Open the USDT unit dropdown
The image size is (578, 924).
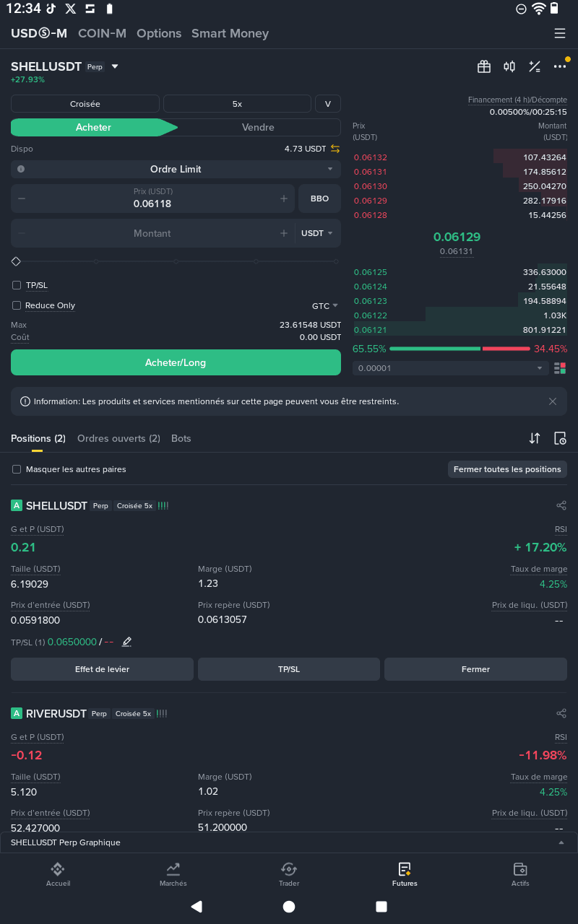tap(317, 233)
